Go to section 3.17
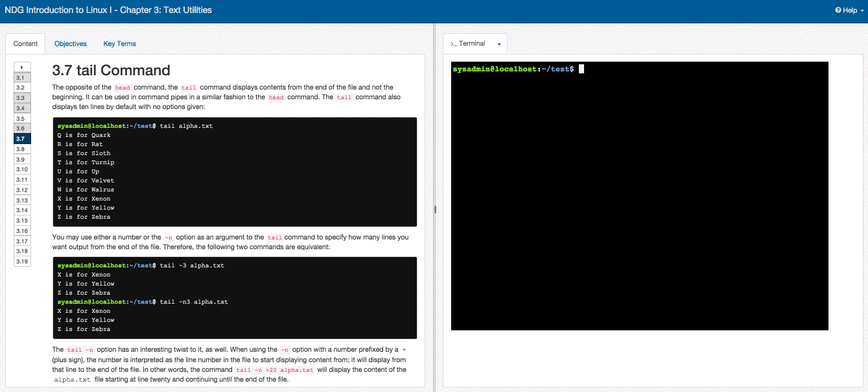The height and width of the screenshot is (392, 868). tap(22, 241)
